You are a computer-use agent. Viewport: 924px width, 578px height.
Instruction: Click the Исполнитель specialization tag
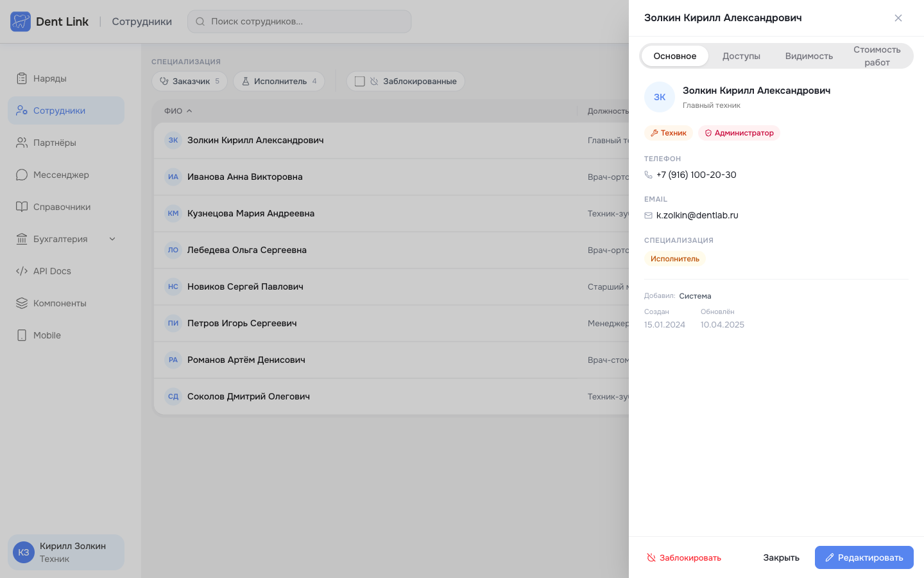point(675,259)
